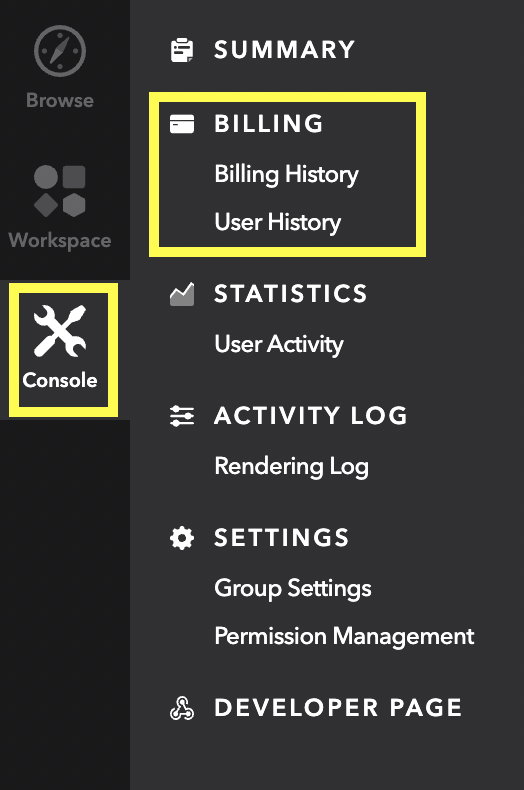The image size is (524, 790).
Task: Click the Summary clipboard icon
Action: [x=182, y=50]
